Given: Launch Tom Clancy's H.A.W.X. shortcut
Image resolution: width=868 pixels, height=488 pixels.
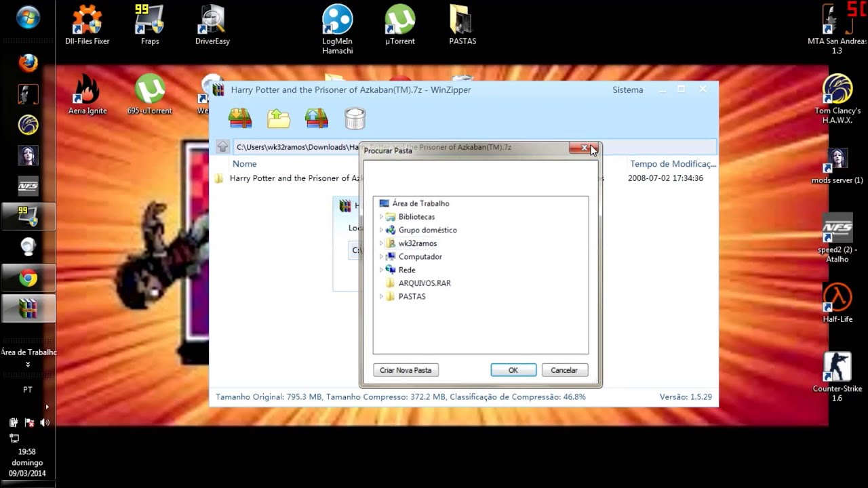Looking at the screenshot, I should tap(837, 99).
